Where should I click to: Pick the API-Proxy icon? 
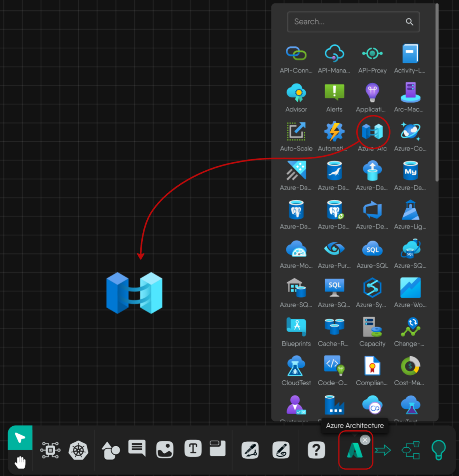372,54
